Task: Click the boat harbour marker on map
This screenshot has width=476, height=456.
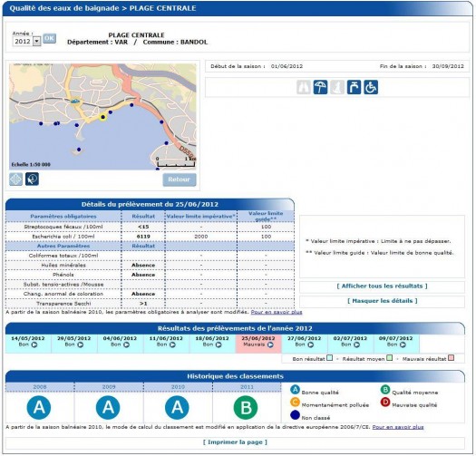Action: 75,101
